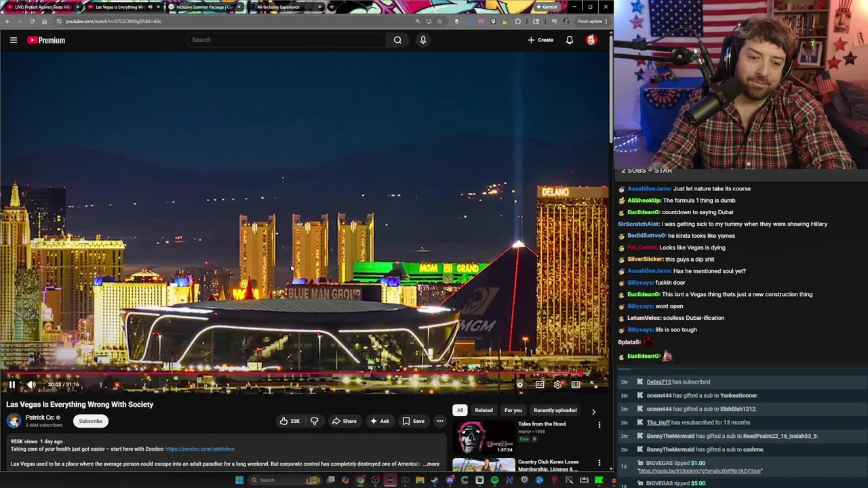This screenshot has height=488, width=868.
Task: Open the account avatar menu
Action: coord(591,40)
